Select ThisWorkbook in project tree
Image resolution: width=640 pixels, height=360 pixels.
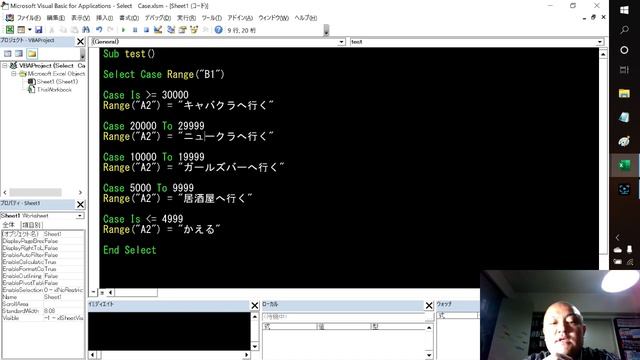point(50,89)
